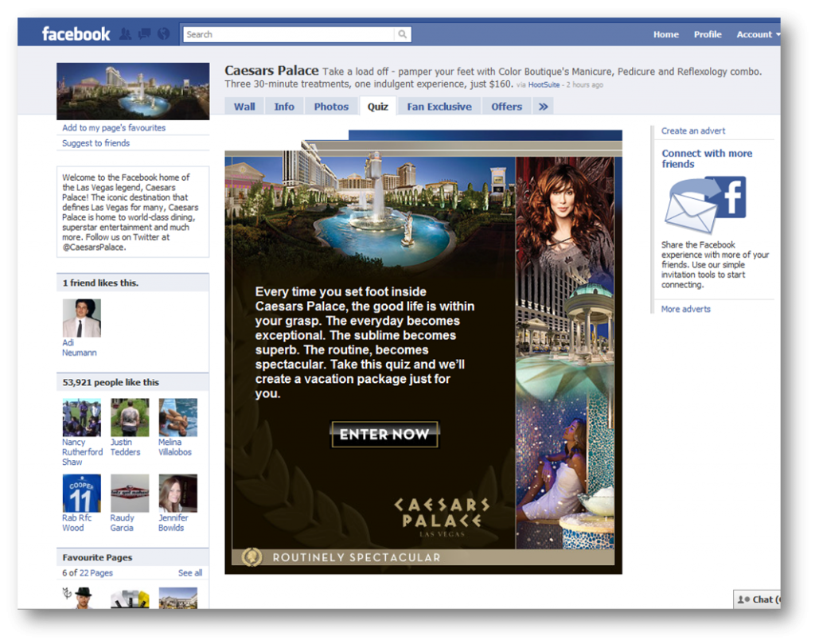
Task: Switch to the Info tab
Action: (x=284, y=107)
